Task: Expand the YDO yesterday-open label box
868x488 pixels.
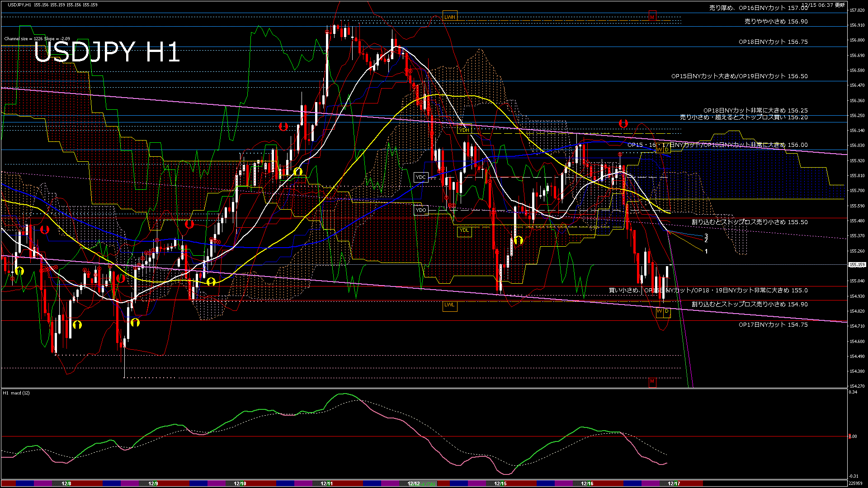Action: [421, 210]
